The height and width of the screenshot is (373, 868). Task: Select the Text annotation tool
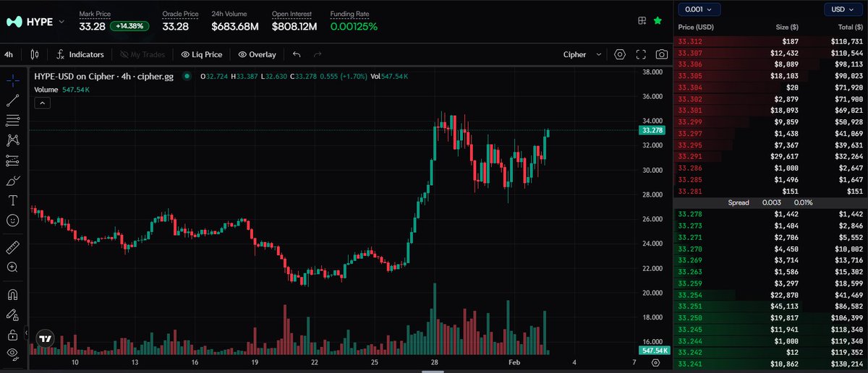[13, 200]
